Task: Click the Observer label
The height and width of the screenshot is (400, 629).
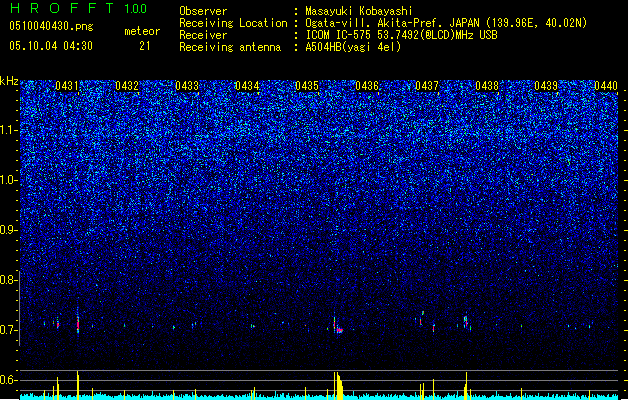Action: pyautogui.click(x=203, y=11)
